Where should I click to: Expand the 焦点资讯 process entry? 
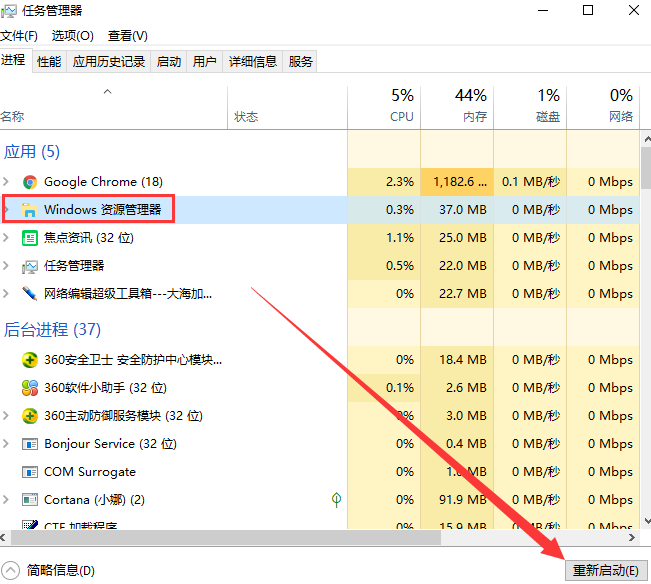[x=7, y=238]
